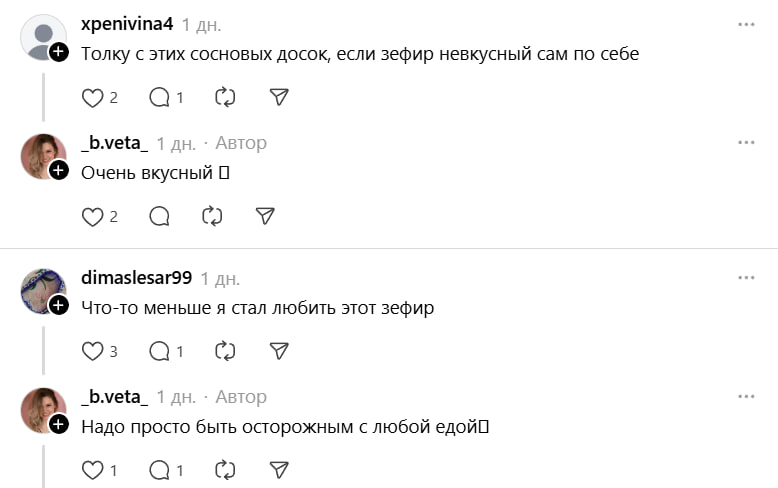Repost the "Очень вкусный" reply
This screenshot has height=488, width=778.
[211, 216]
